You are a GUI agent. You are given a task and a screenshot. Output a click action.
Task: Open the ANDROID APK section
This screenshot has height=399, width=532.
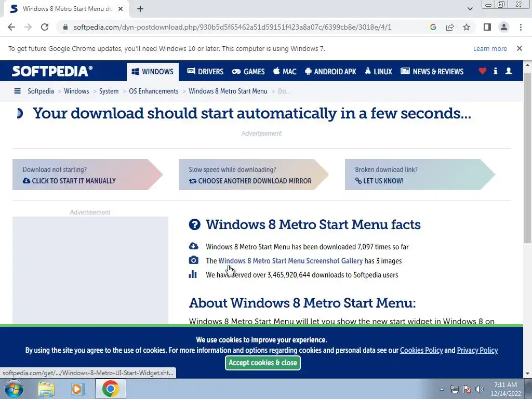(x=330, y=72)
